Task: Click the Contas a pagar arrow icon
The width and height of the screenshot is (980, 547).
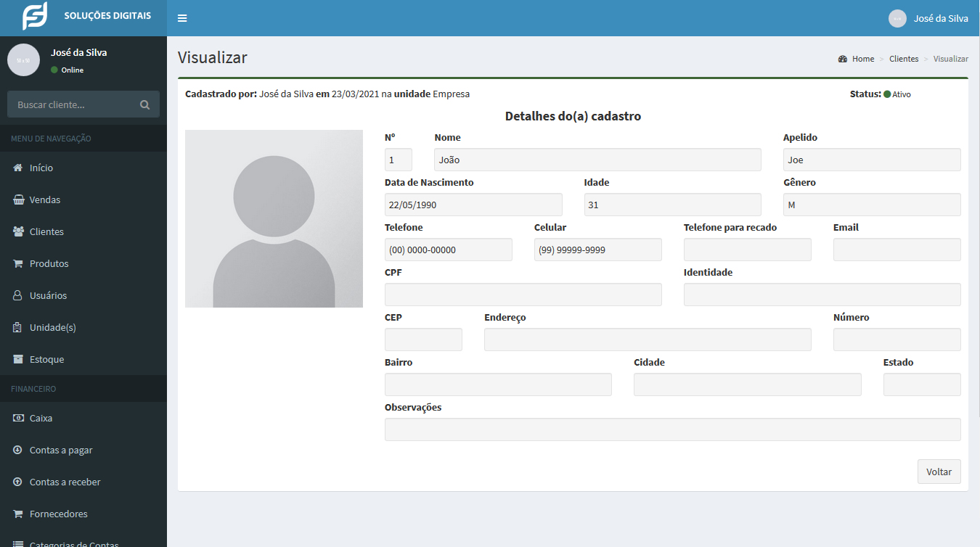Action: coord(18,450)
